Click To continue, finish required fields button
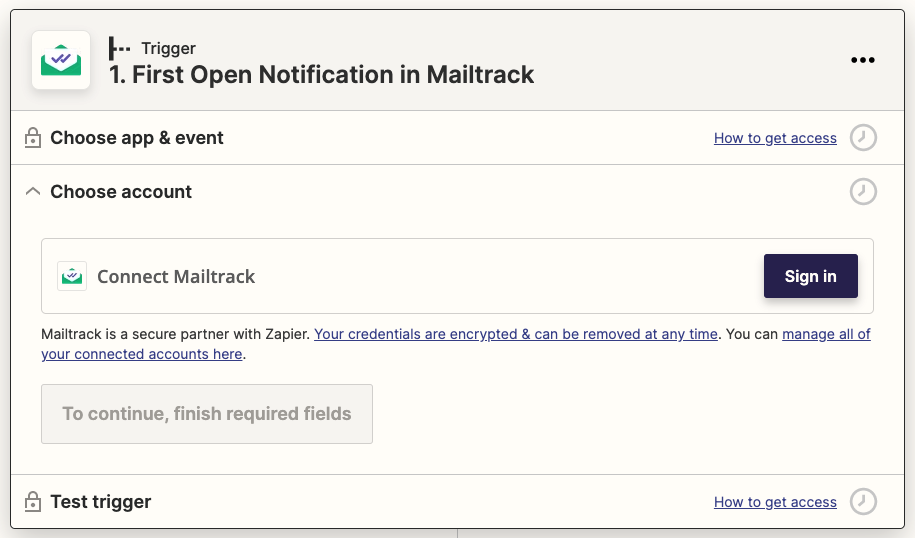This screenshot has height=538, width=915. pos(207,414)
